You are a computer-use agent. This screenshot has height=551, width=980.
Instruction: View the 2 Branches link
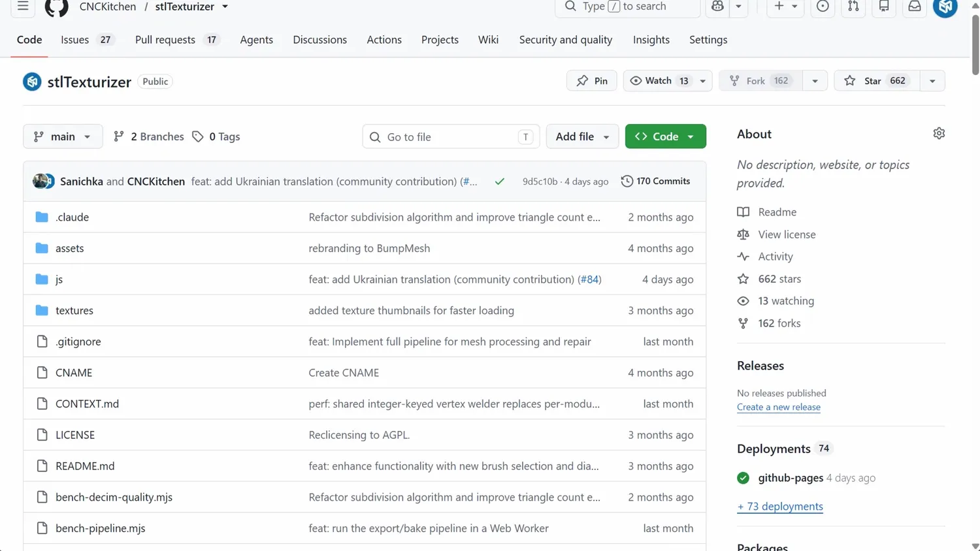[148, 136]
